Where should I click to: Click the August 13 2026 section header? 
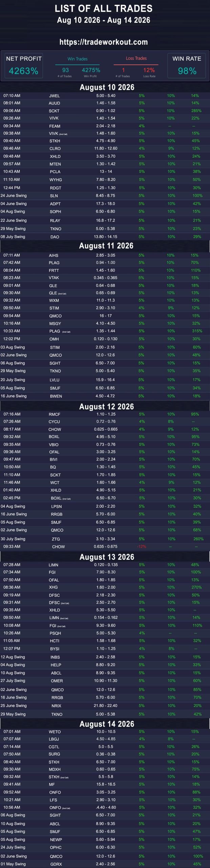click(x=107, y=557)
